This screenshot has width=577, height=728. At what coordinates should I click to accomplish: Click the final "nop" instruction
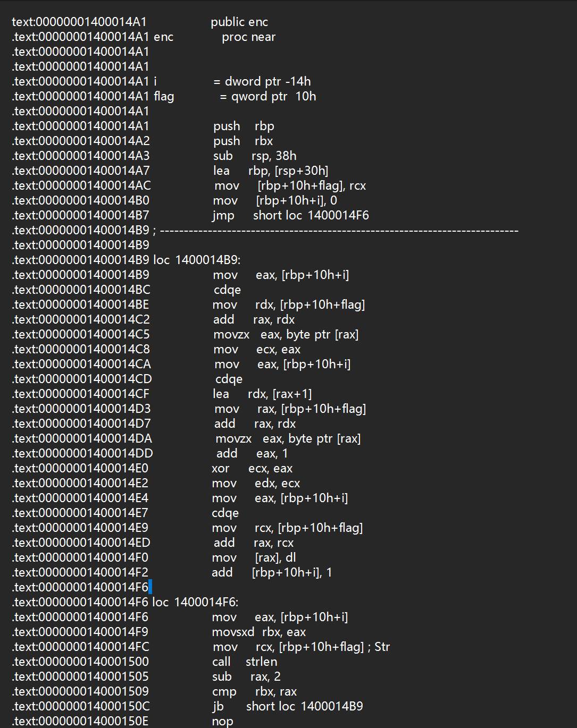[x=222, y=722]
